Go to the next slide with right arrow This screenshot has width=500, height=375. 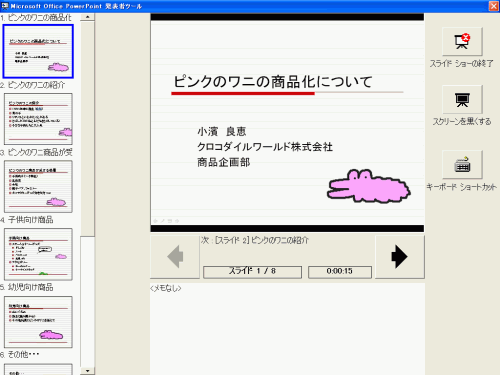tap(400, 257)
